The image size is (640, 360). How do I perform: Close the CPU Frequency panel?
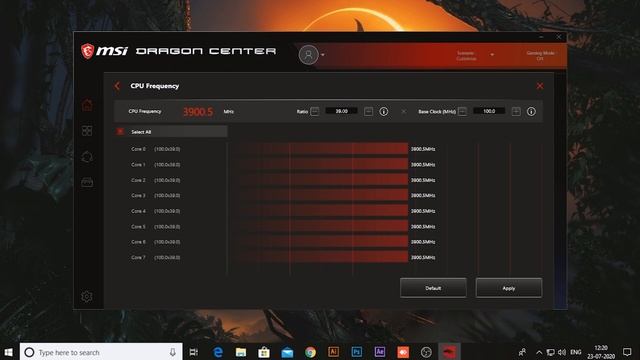pyautogui.click(x=540, y=86)
